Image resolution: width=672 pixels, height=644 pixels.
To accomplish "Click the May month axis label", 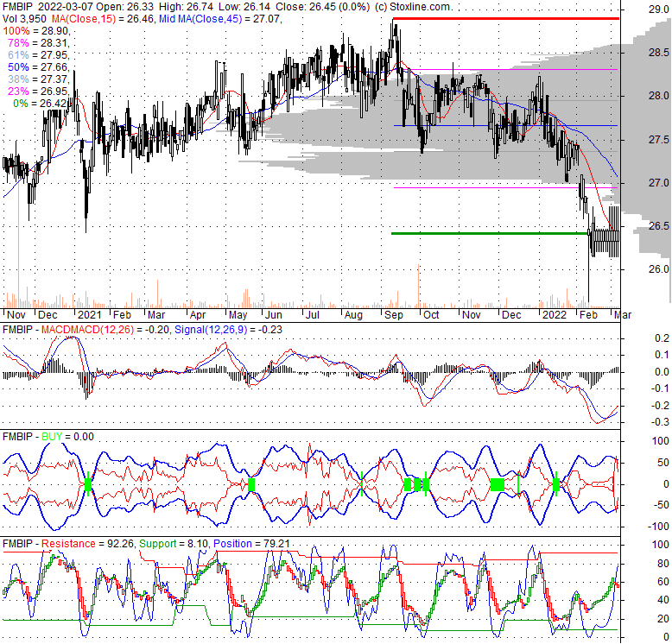I will (238, 315).
